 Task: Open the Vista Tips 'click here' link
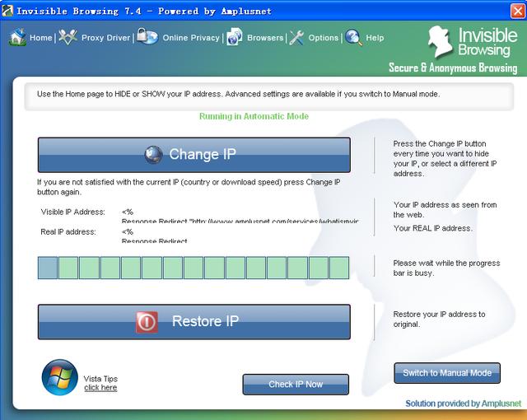point(100,388)
